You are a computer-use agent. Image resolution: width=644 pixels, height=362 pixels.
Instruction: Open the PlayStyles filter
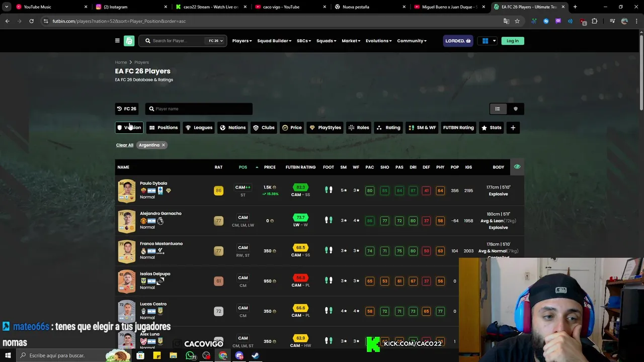coord(325,128)
